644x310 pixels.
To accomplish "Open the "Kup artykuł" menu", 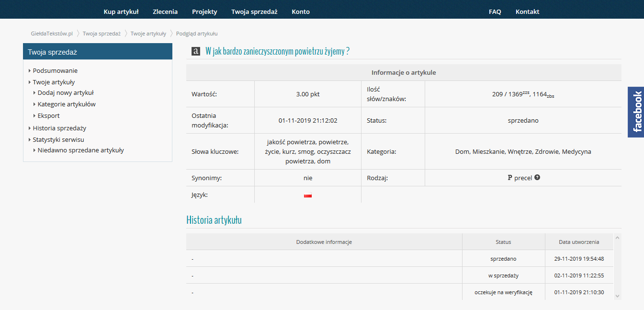I will pyautogui.click(x=121, y=11).
